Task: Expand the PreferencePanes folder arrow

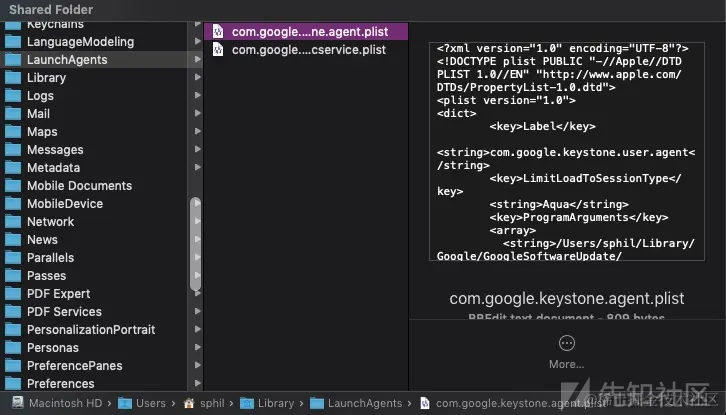Action: 198,365
